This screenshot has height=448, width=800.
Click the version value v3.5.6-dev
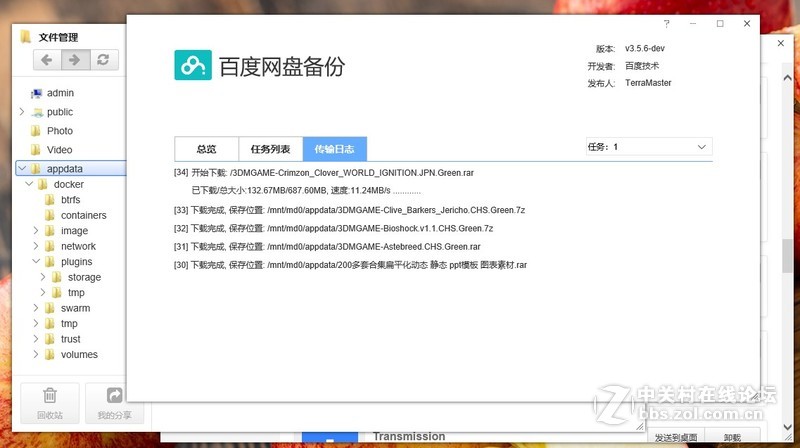(645, 48)
